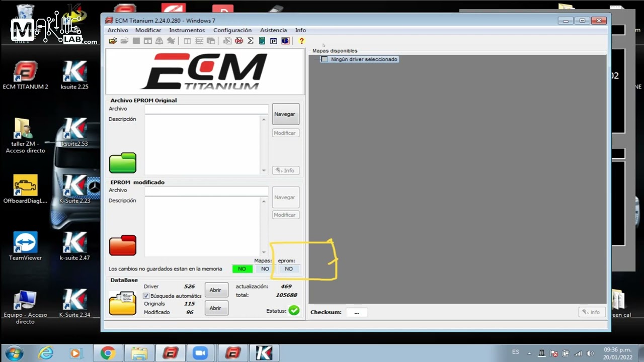Image resolution: width=644 pixels, height=362 pixels.
Task: Click scroll-down arrow of modificado Descripción box
Action: 264,252
